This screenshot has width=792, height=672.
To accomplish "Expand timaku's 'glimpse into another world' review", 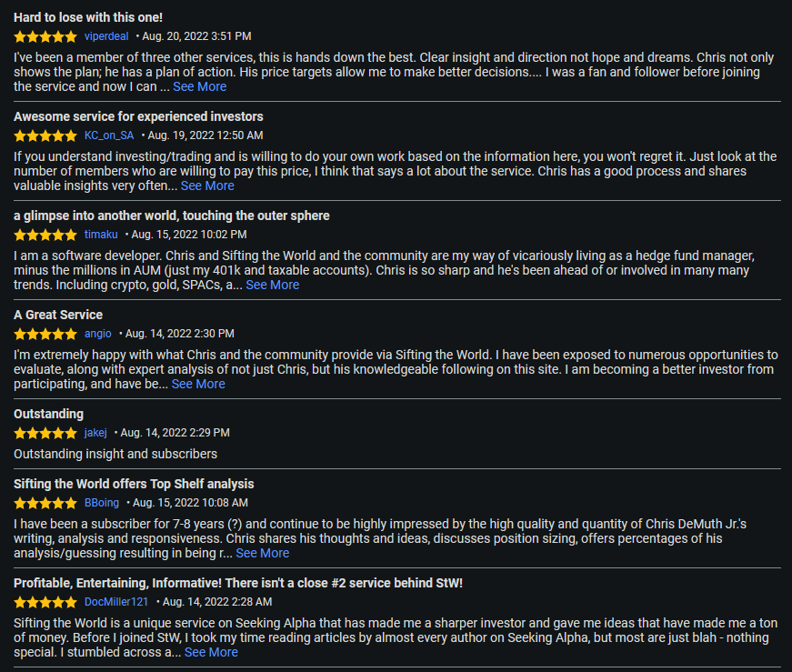I will click(272, 285).
